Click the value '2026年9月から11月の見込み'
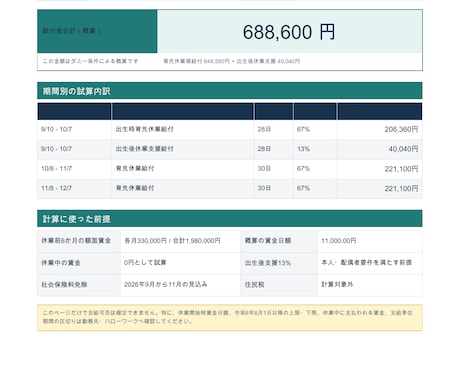The width and height of the screenshot is (460, 380). (x=166, y=285)
